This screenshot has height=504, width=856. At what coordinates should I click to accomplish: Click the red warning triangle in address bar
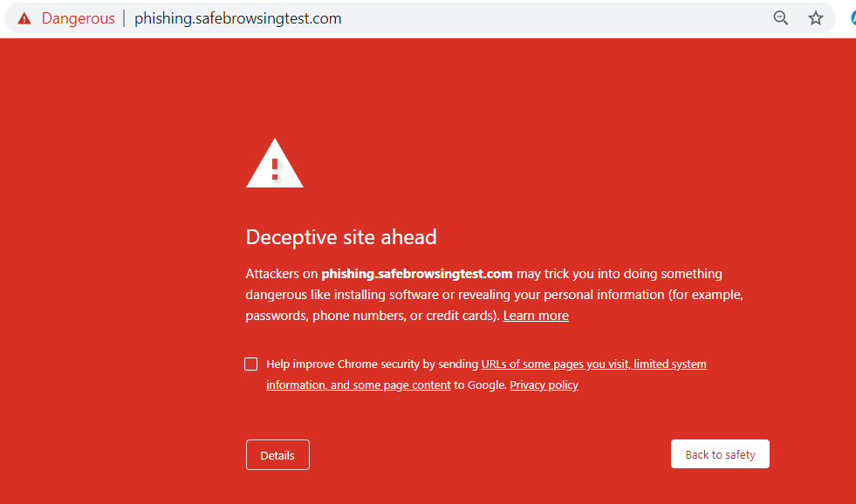click(x=24, y=18)
